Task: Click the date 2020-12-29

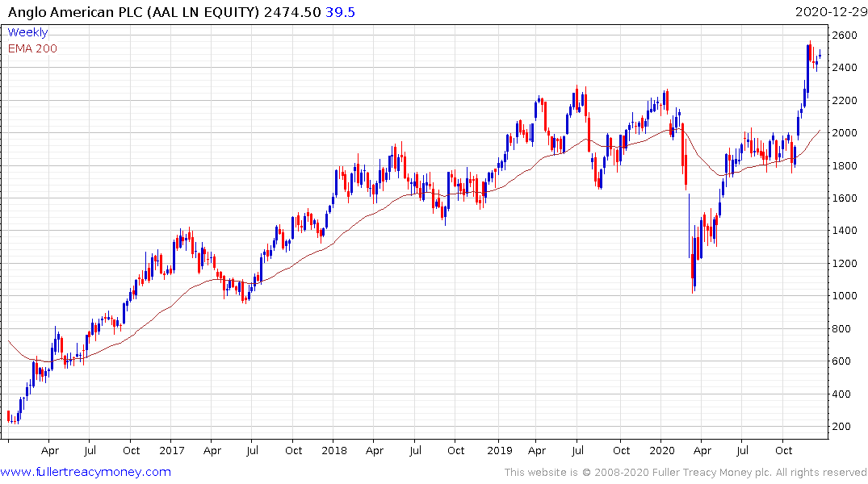Action: (x=831, y=11)
